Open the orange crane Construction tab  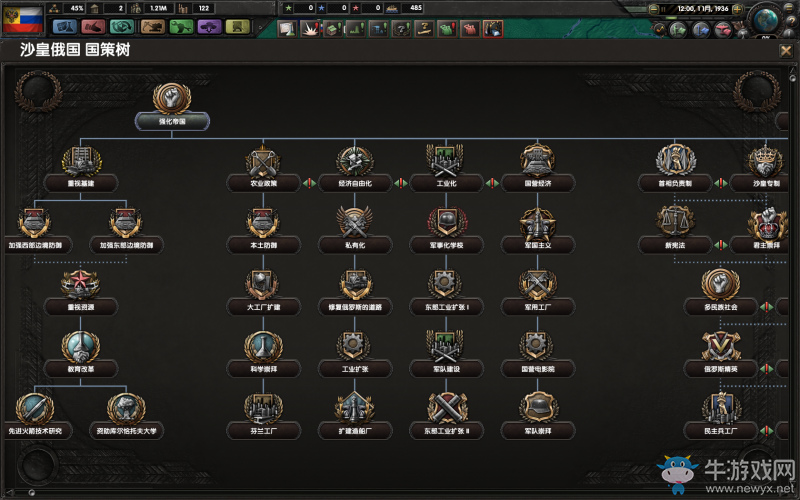152,27
